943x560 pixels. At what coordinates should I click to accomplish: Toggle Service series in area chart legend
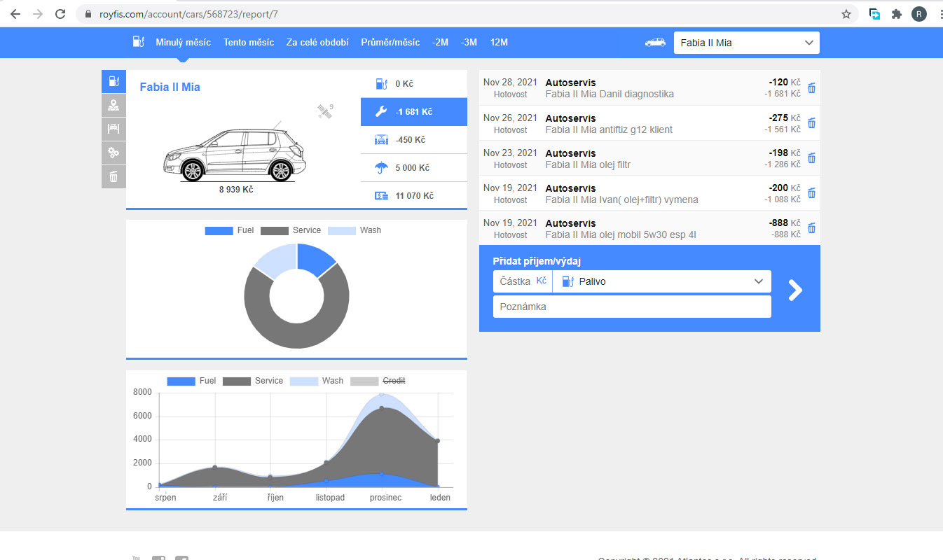(x=253, y=381)
